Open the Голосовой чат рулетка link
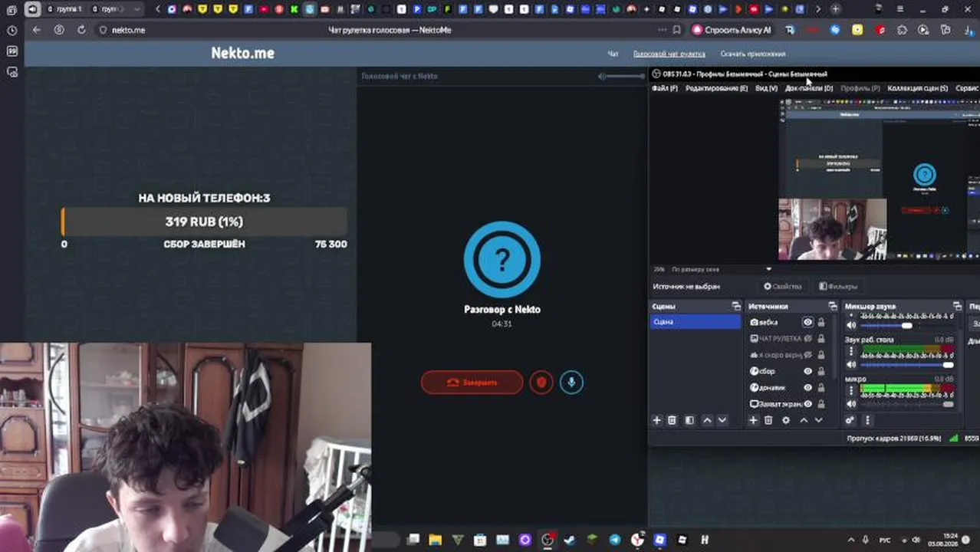 coord(669,54)
